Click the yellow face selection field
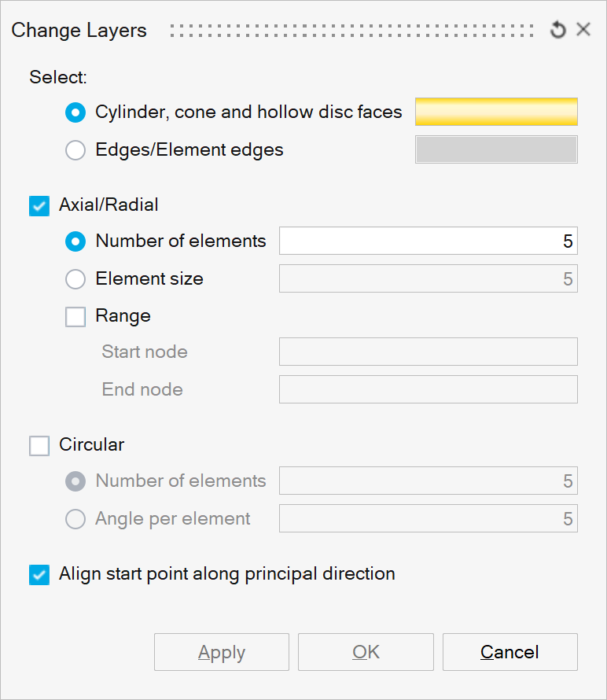The image size is (607, 700). point(496,112)
